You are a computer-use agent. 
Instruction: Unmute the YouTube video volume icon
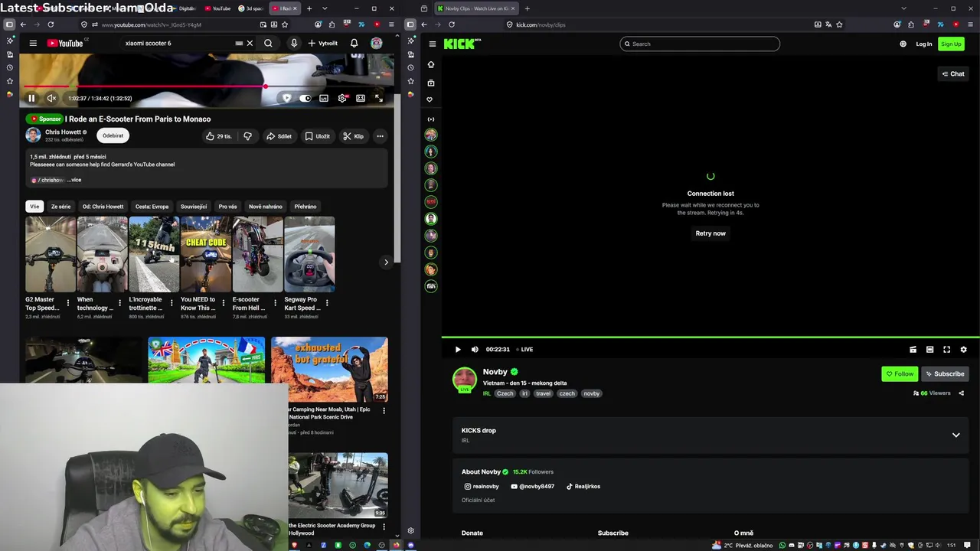coord(51,98)
